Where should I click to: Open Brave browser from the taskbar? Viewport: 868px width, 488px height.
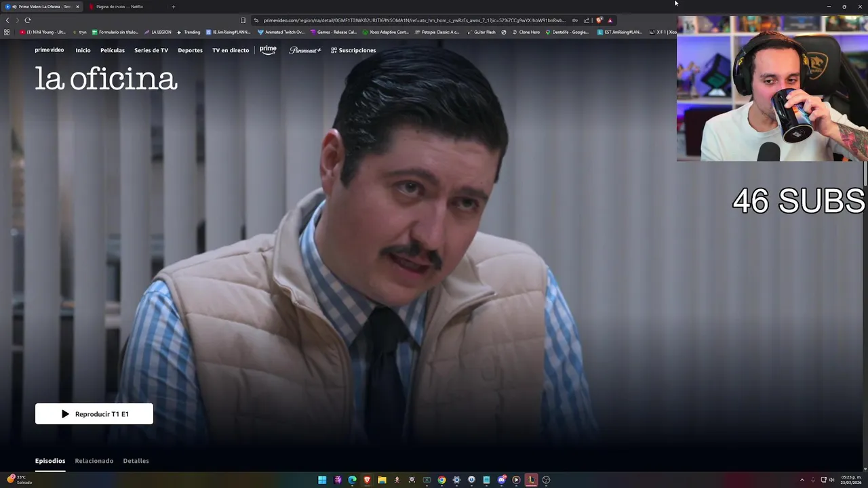click(367, 480)
